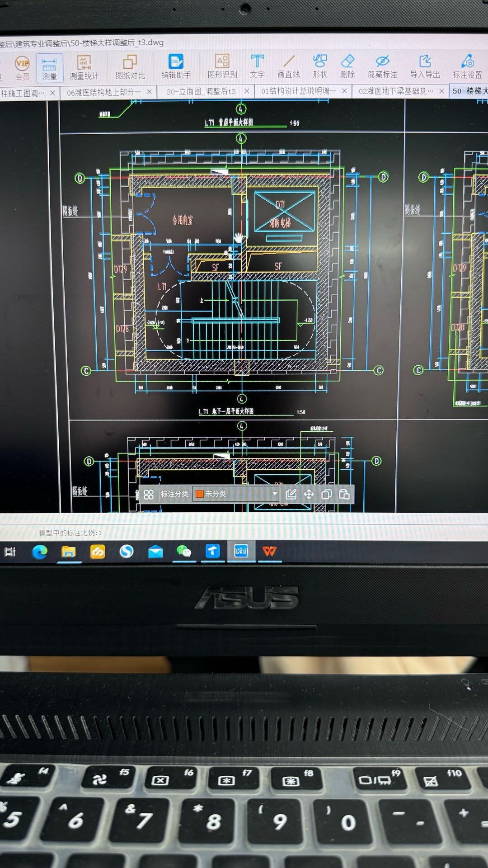The image size is (488, 868).
Task: Switch to 30-立面图_调整后t3 tab
Action: (202, 92)
